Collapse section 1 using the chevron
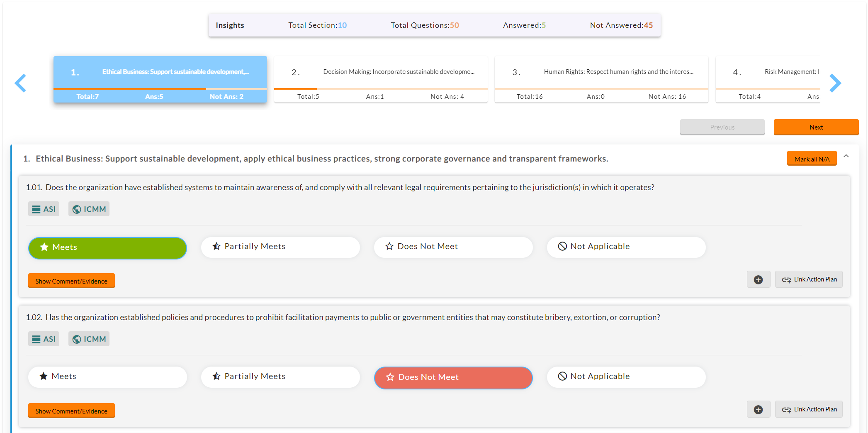868x433 pixels. coord(846,156)
